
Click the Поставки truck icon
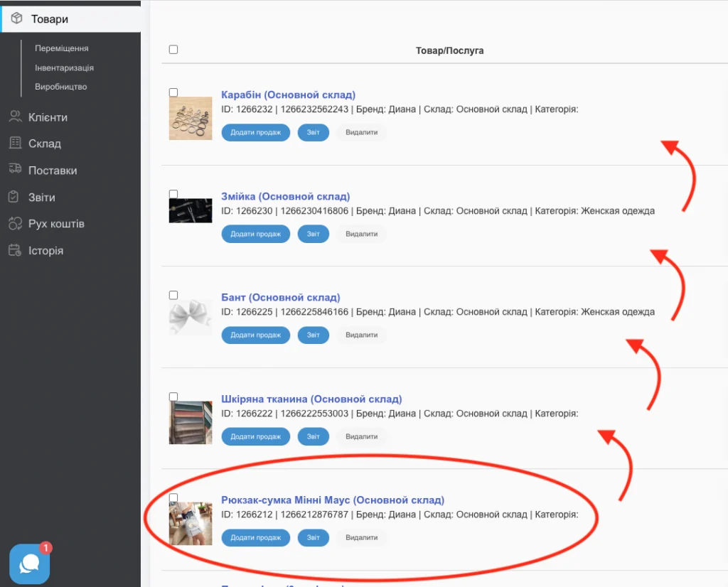click(16, 168)
